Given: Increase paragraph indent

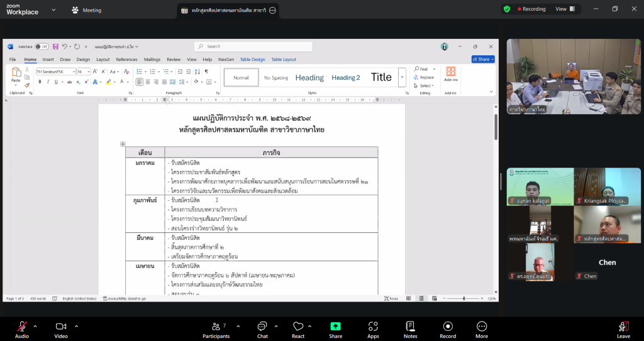Looking at the screenshot, I should [188, 72].
